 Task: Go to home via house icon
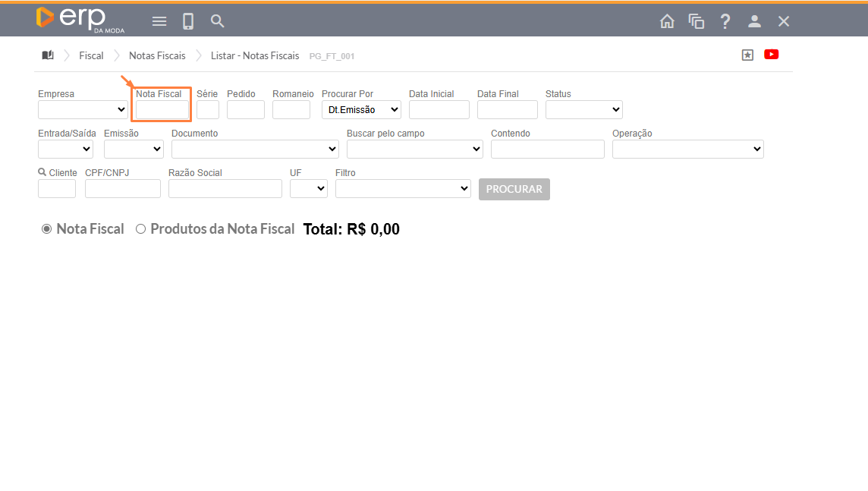(x=667, y=21)
